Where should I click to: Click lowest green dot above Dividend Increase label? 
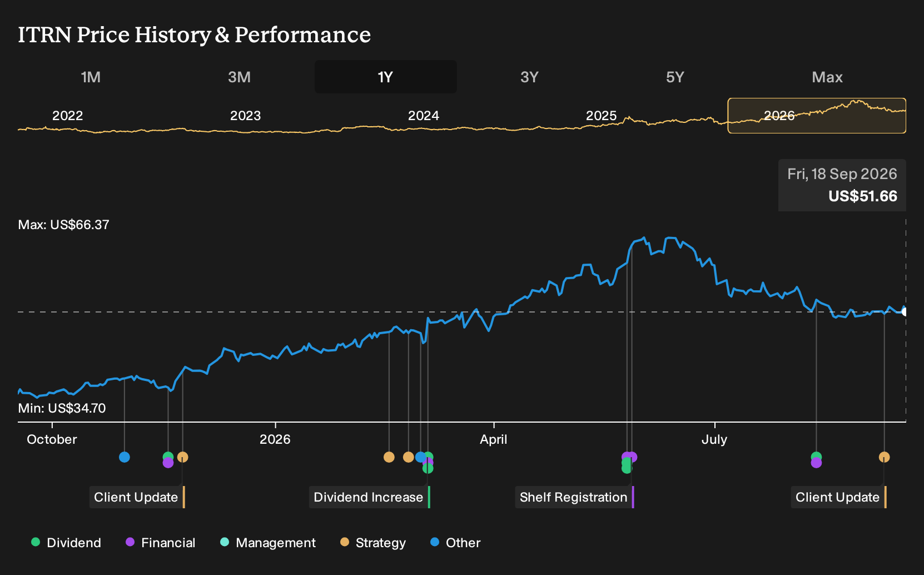coord(428,468)
